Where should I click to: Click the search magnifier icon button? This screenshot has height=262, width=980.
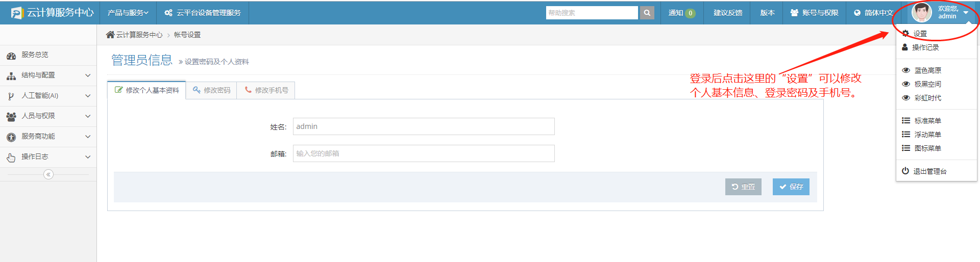point(647,13)
